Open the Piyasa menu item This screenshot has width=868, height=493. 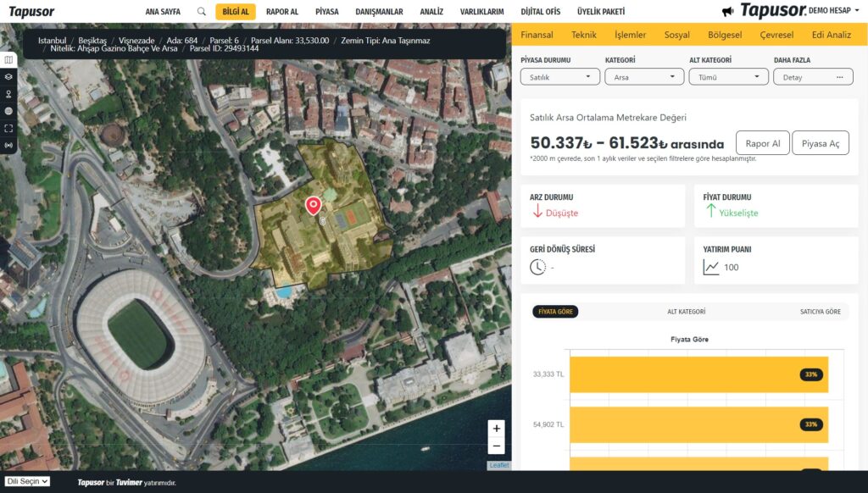(x=327, y=12)
